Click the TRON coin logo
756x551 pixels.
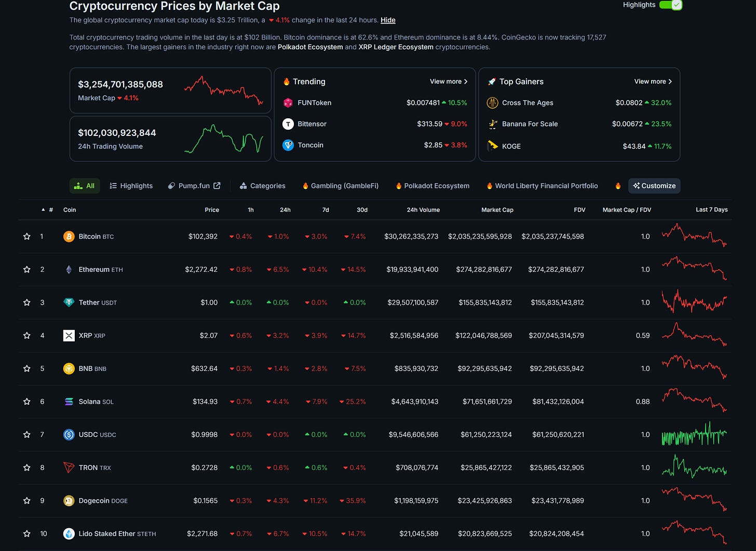coord(69,467)
